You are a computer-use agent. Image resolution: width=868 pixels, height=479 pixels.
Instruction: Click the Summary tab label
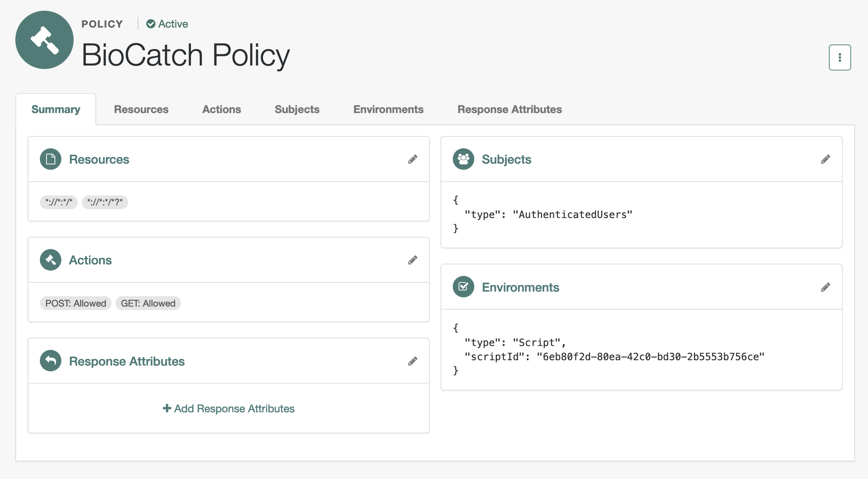tap(56, 109)
